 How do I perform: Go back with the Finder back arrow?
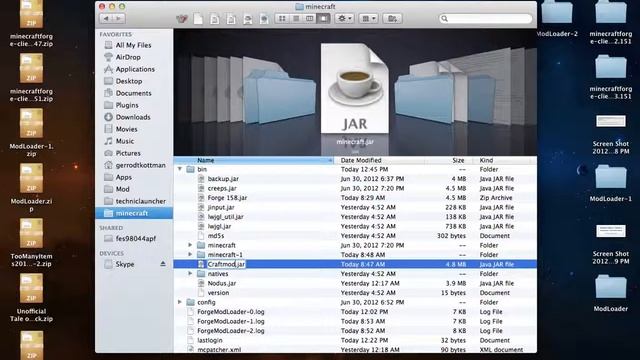107,18
